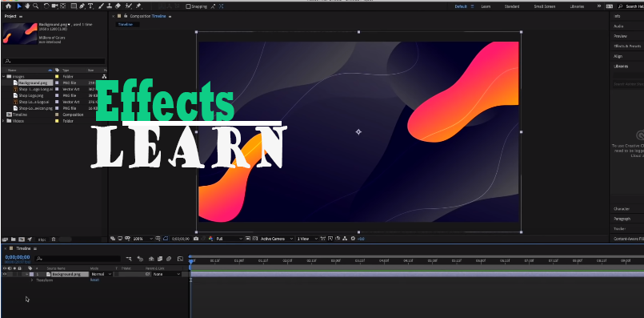Select the Clone Stamp tool
This screenshot has width=644, height=318.
[110, 6]
